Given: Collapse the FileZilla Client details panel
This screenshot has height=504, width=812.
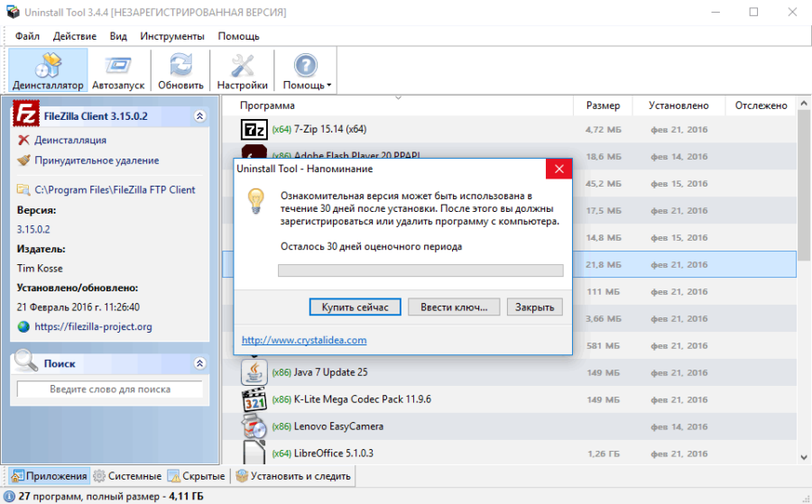Looking at the screenshot, I should coord(200,116).
